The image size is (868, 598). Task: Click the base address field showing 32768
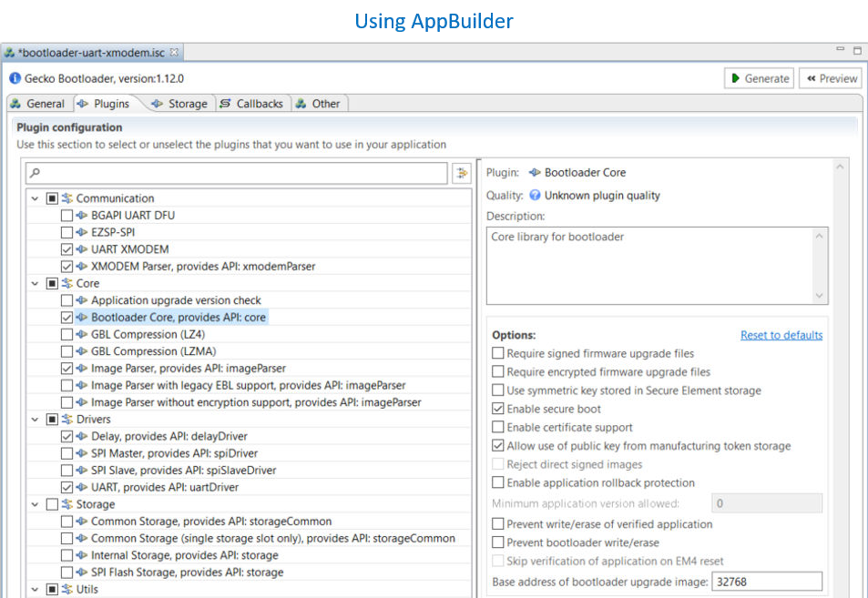[x=766, y=581]
